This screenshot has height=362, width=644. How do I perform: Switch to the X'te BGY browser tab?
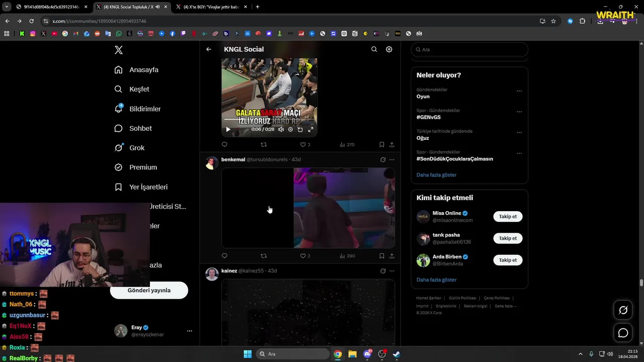click(211, 7)
